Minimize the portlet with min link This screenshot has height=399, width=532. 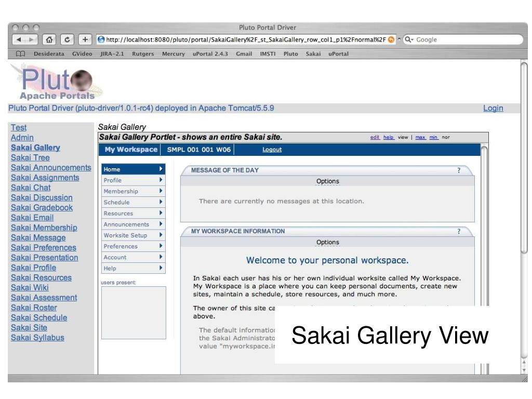click(434, 137)
